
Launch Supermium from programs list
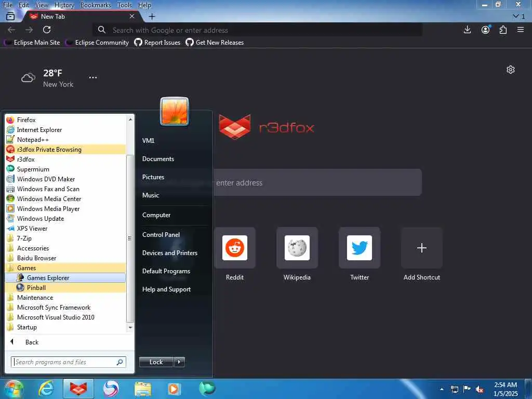click(x=65, y=169)
